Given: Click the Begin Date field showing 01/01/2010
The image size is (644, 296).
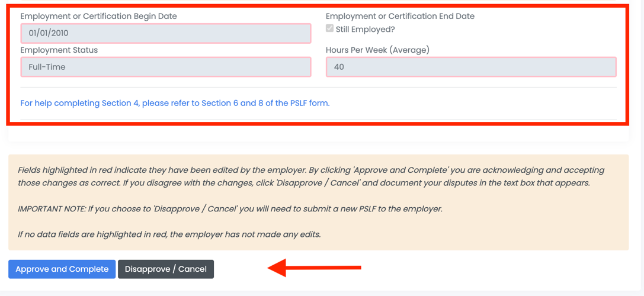Looking at the screenshot, I should 166,33.
